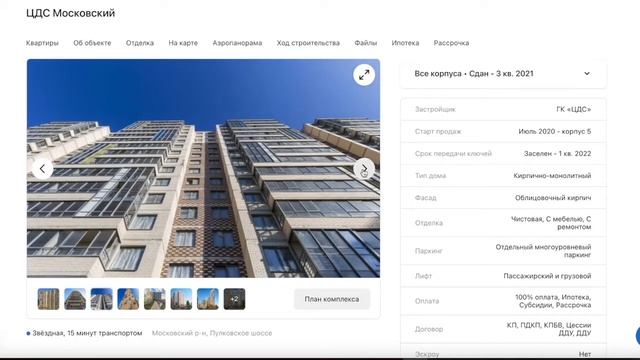Click 'Июль 2020 - корпус 5' value
Screen dimensions: 640x360
click(555, 131)
